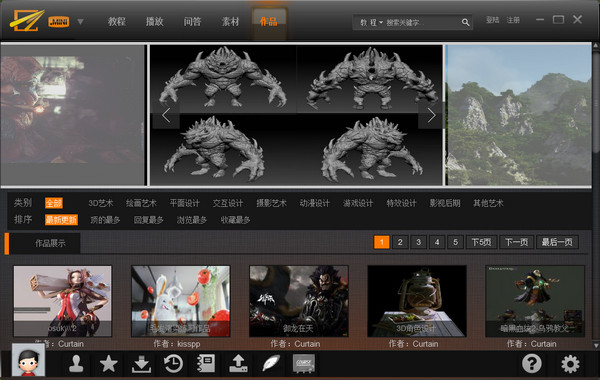Screen dimensions: 600x380
Task: Click the app logo at top left
Action: (x=26, y=20)
